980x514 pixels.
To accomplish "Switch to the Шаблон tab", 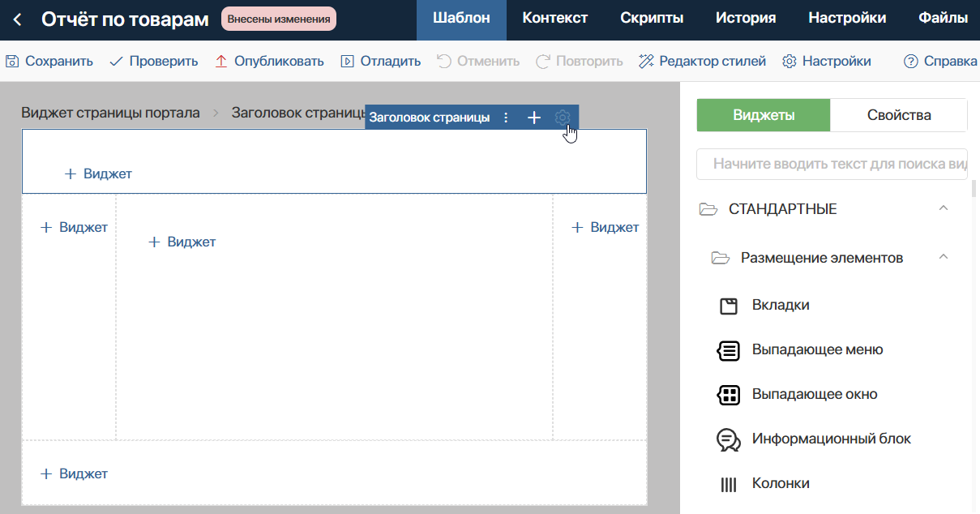I will [x=461, y=19].
